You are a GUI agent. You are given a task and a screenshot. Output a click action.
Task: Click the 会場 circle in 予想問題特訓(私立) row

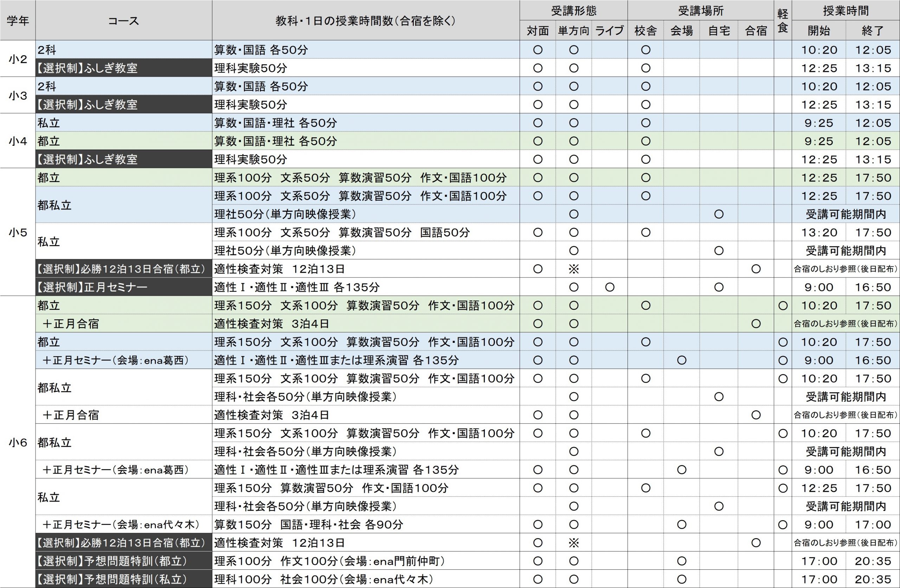[681, 579]
